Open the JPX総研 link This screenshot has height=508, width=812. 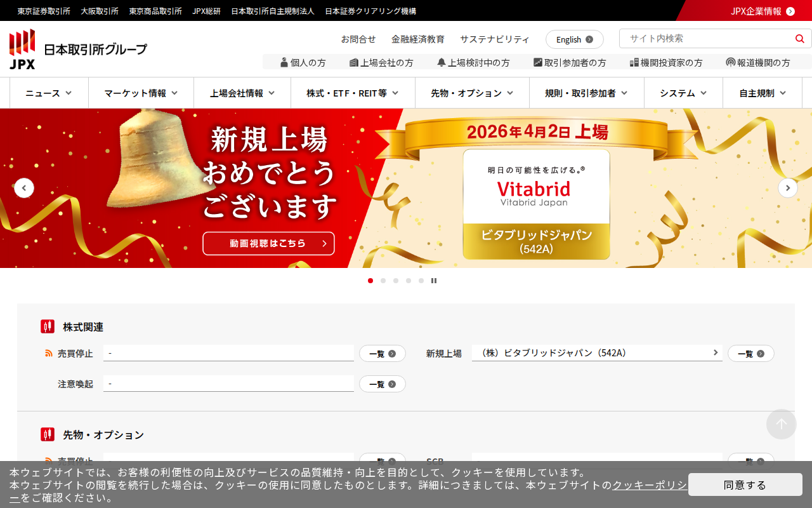pos(207,11)
